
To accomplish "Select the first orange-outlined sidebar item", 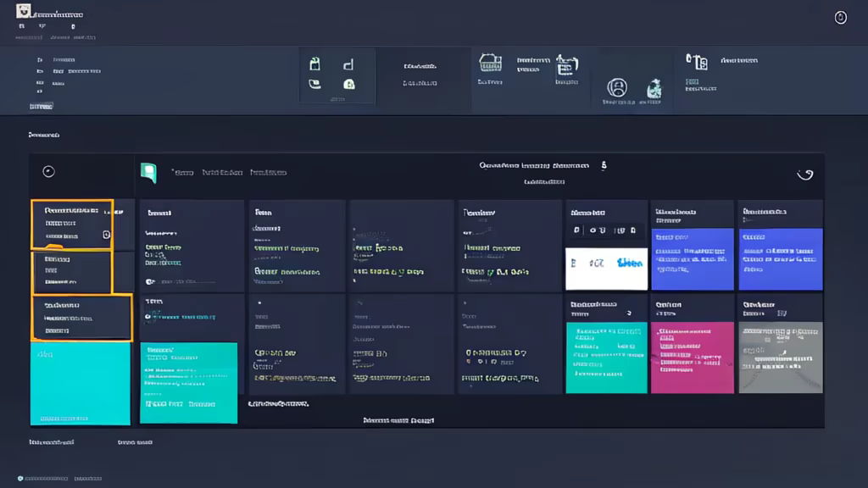I will pyautogui.click(x=72, y=225).
